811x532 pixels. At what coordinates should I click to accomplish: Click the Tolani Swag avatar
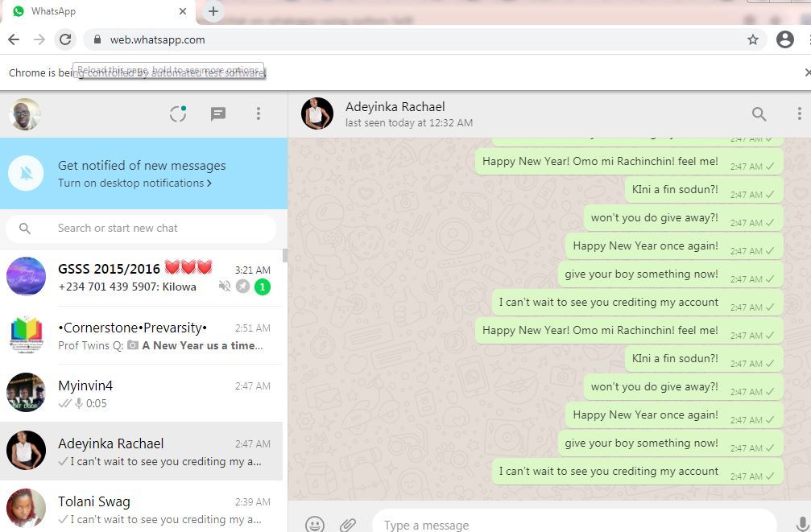click(x=26, y=508)
